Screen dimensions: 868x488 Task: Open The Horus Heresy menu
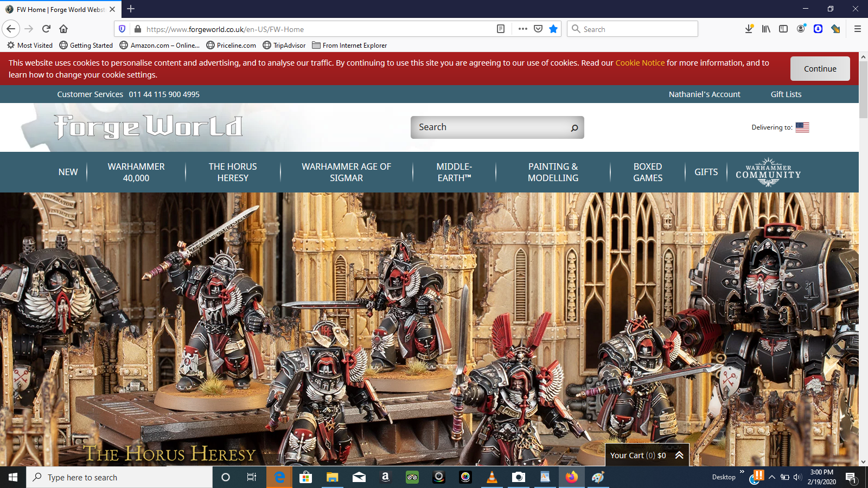[x=233, y=172]
